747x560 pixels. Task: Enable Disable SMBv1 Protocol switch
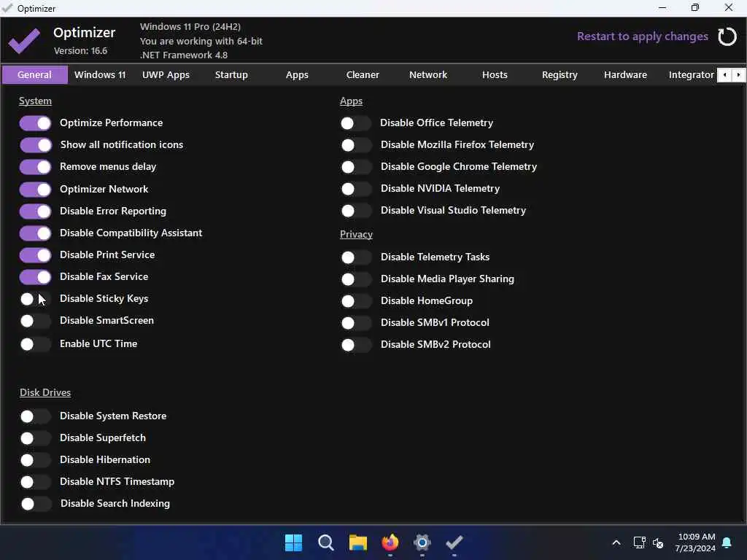click(356, 323)
